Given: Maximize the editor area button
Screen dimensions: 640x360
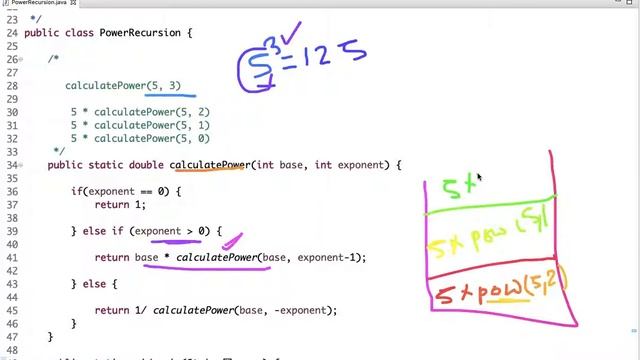Looking at the screenshot, I should [629, 2].
